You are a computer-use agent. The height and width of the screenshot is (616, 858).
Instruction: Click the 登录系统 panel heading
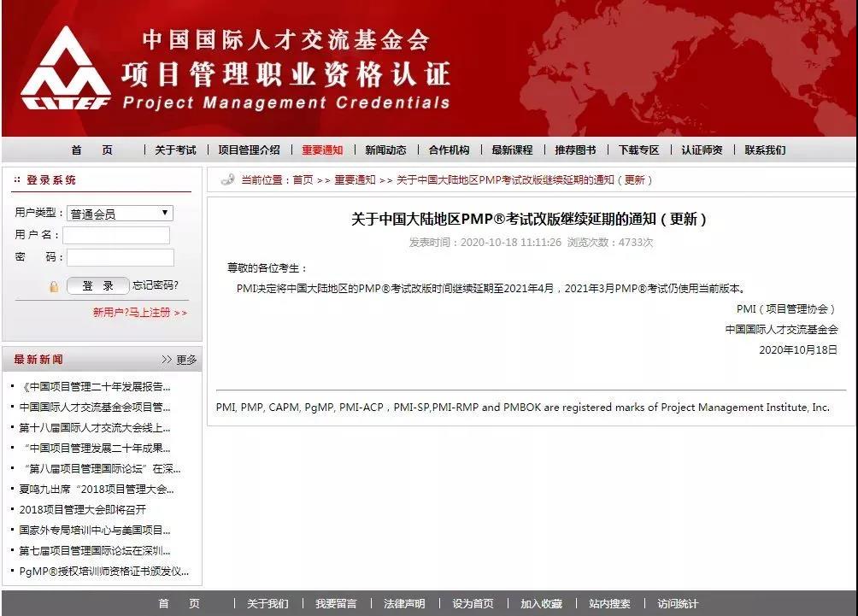[51, 180]
